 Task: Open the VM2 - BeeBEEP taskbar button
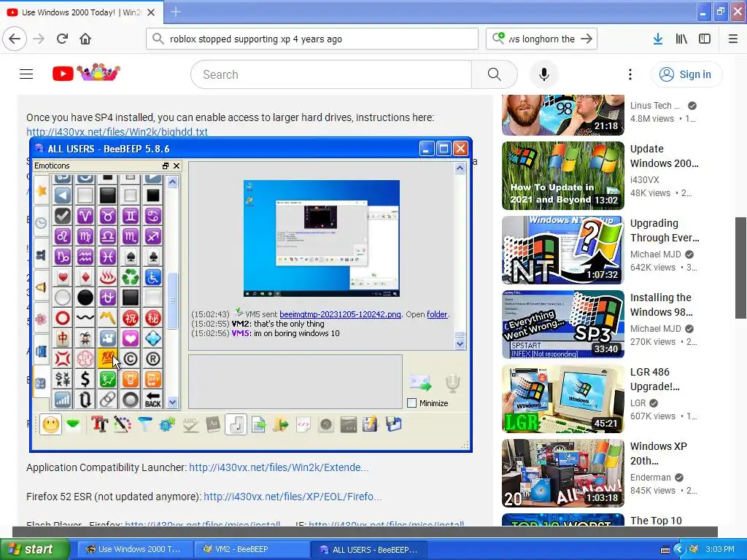(251, 549)
